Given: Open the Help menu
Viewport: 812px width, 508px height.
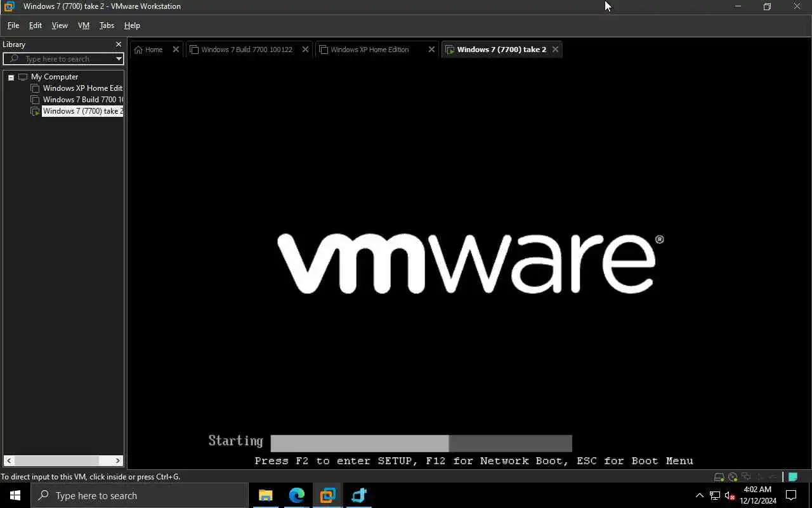Looking at the screenshot, I should coord(132,25).
